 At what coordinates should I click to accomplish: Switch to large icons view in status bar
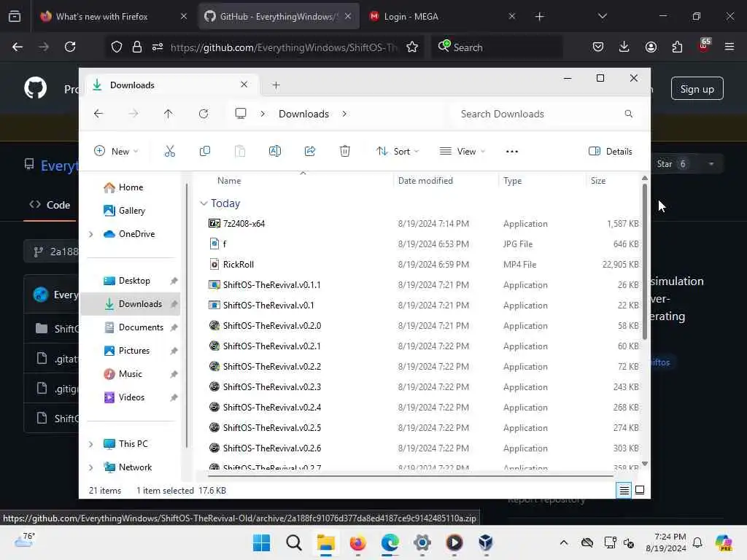pyautogui.click(x=640, y=490)
